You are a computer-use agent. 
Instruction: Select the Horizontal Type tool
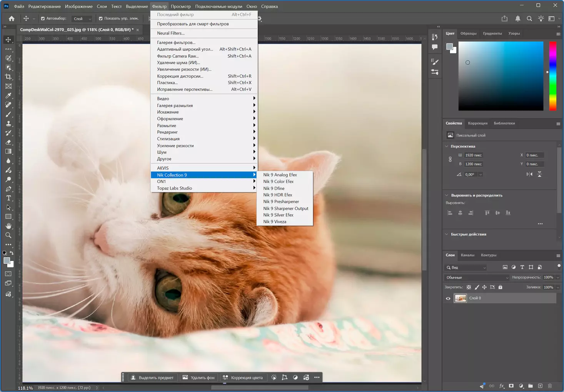pos(8,198)
